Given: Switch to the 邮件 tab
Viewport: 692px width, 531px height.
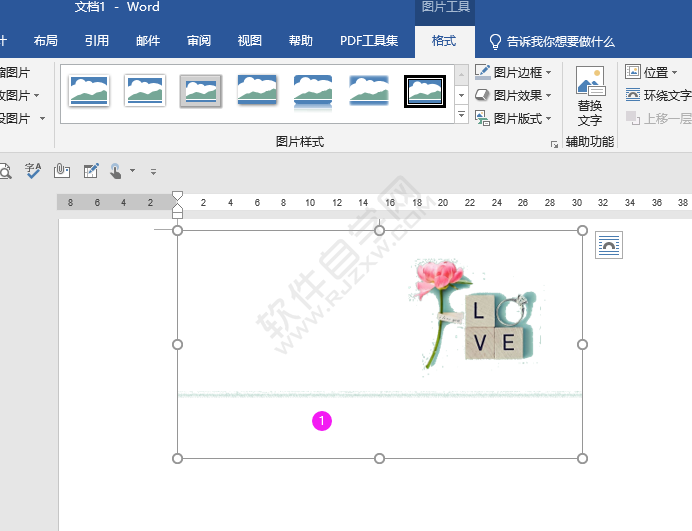Looking at the screenshot, I should (x=148, y=41).
